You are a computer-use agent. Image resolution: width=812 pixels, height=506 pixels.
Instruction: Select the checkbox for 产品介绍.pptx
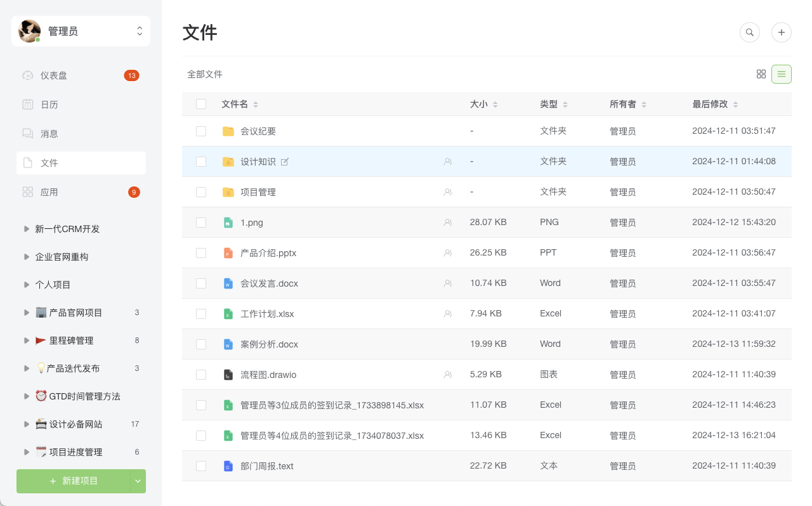(x=201, y=253)
